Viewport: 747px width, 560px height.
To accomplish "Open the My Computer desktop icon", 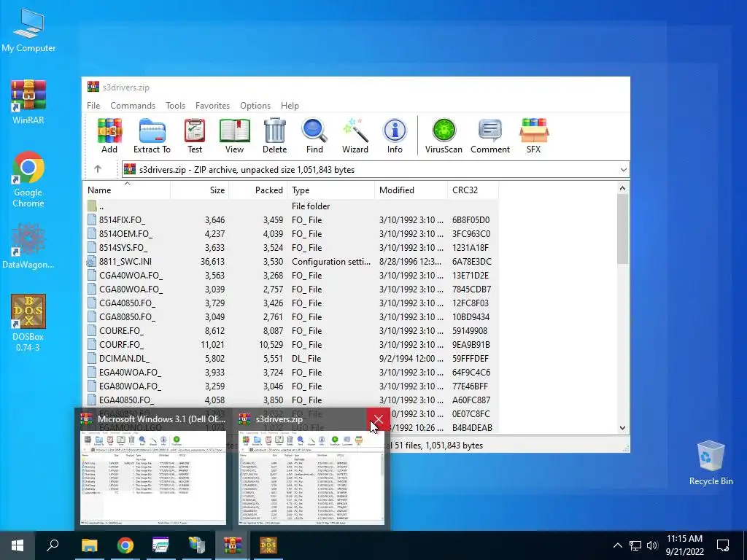I will tap(28, 31).
